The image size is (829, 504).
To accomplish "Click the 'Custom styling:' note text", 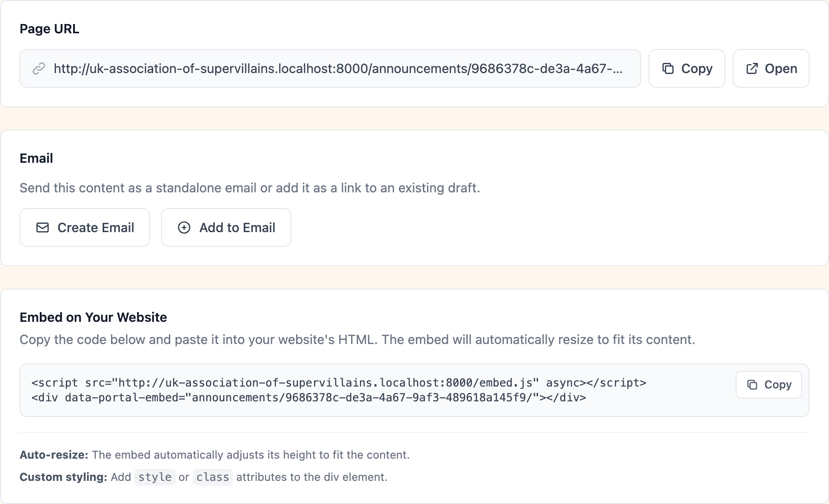I will pos(63,477).
